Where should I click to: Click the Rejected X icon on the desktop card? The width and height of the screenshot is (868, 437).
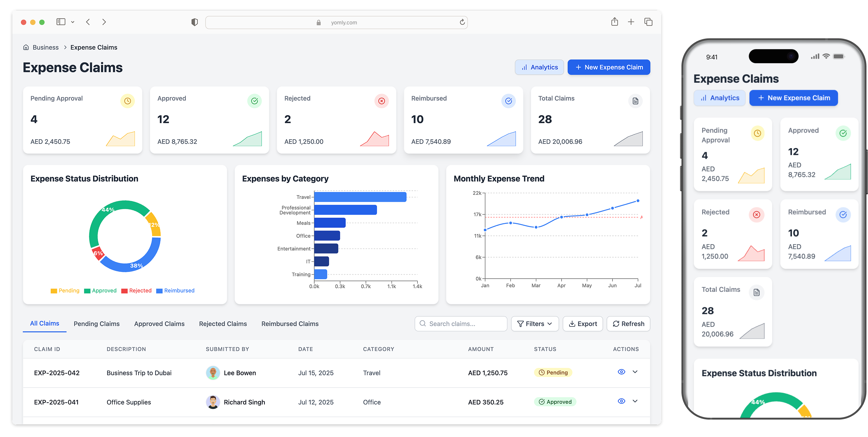tap(382, 101)
